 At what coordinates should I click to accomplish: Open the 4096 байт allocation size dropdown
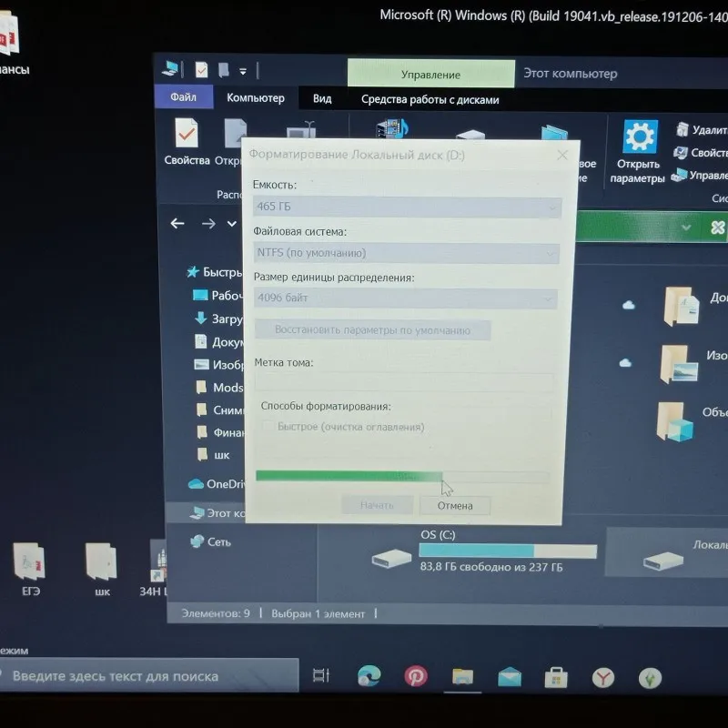pyautogui.click(x=405, y=298)
